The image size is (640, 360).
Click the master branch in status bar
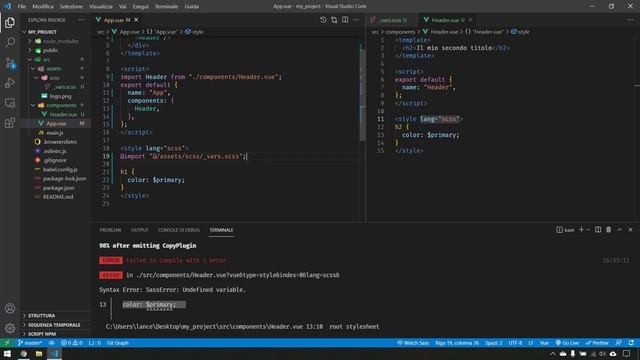coord(29,343)
